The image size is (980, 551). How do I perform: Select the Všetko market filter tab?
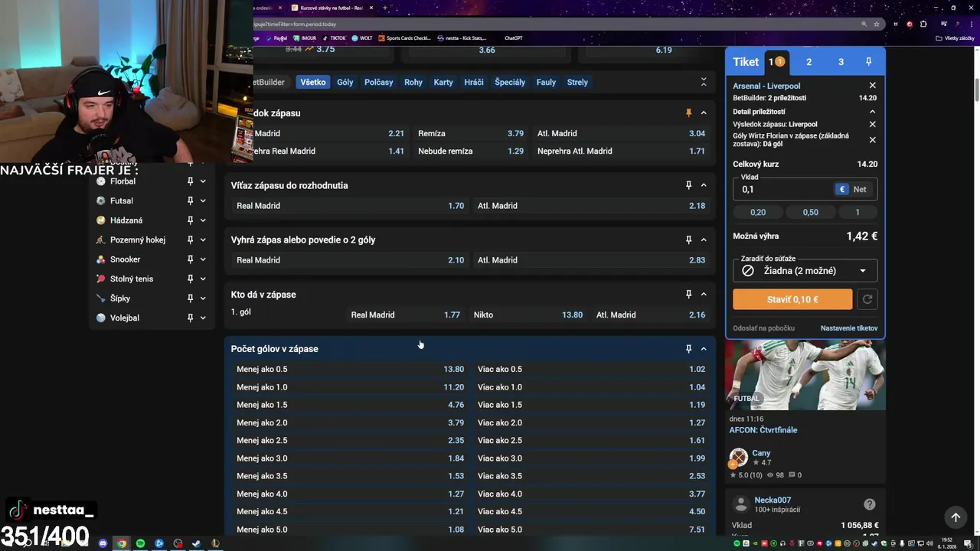click(313, 82)
